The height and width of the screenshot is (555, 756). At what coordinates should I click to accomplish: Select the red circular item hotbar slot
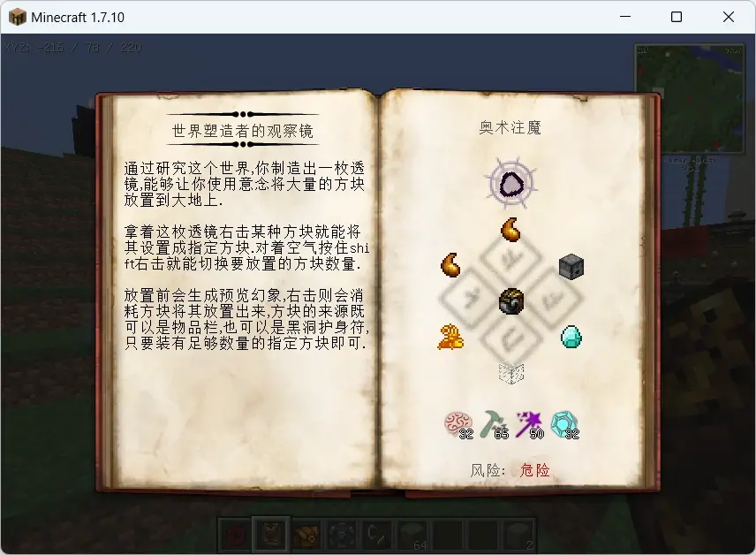(x=235, y=535)
